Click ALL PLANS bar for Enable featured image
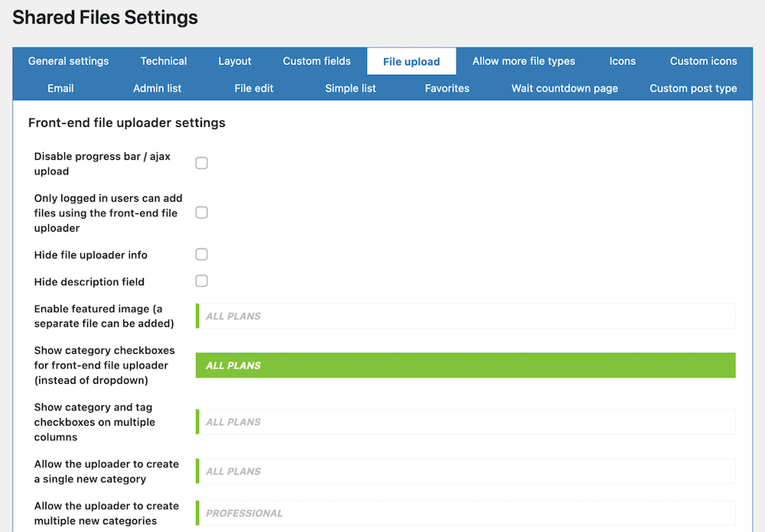 (465, 316)
